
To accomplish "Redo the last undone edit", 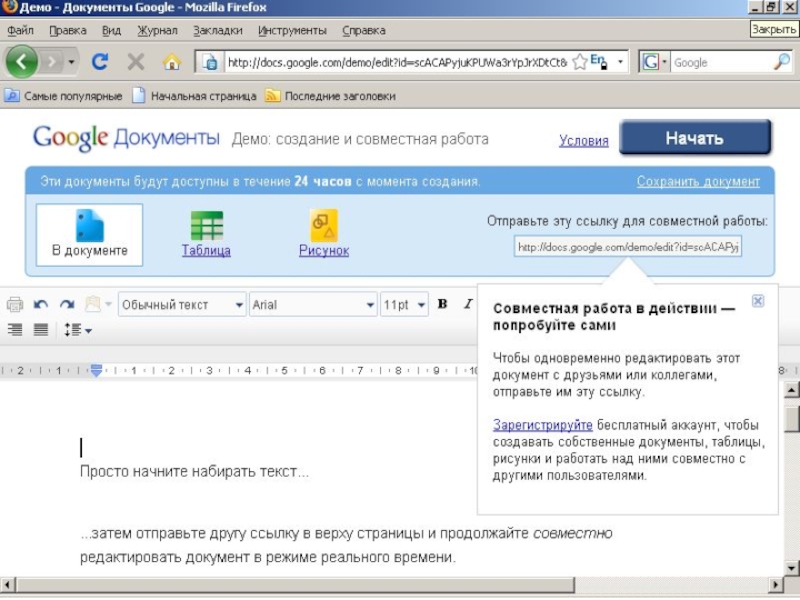I will 67,305.
